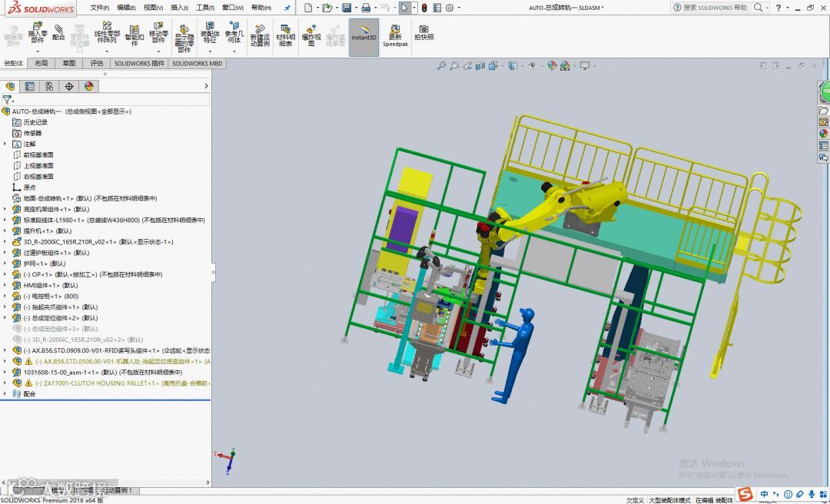The height and width of the screenshot is (504, 830).
Task: Expand the 底座机架组件<1> tree node
Action: point(5,209)
